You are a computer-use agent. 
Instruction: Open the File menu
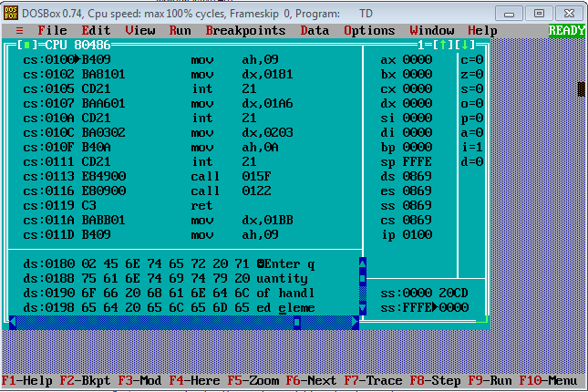point(52,30)
